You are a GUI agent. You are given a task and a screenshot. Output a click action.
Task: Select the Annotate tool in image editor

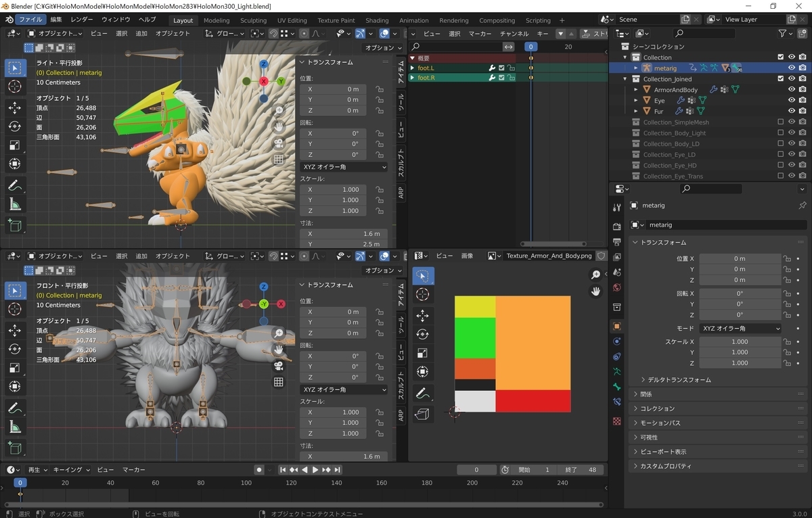pos(423,392)
